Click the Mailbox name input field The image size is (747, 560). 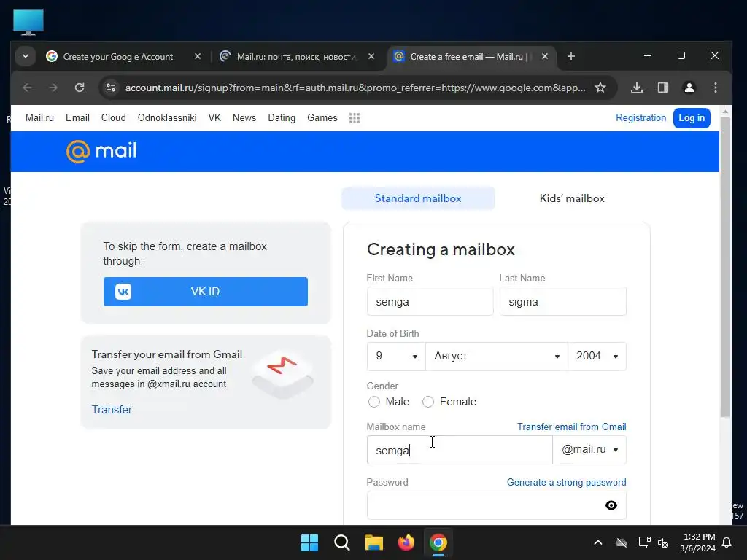coord(460,449)
